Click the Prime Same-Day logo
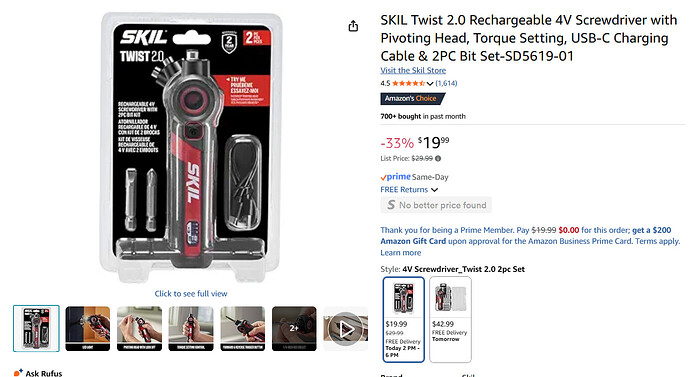 click(396, 177)
